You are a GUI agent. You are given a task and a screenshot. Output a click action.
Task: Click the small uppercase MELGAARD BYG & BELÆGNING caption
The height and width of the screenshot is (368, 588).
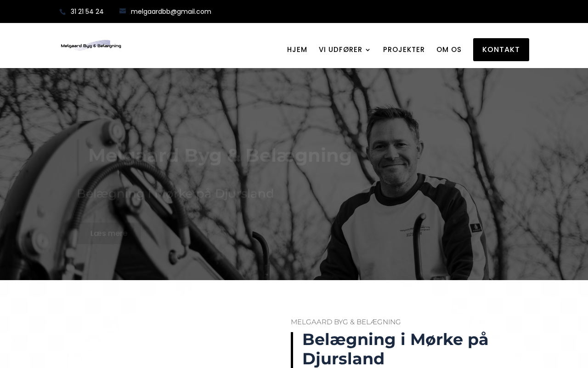(346, 322)
